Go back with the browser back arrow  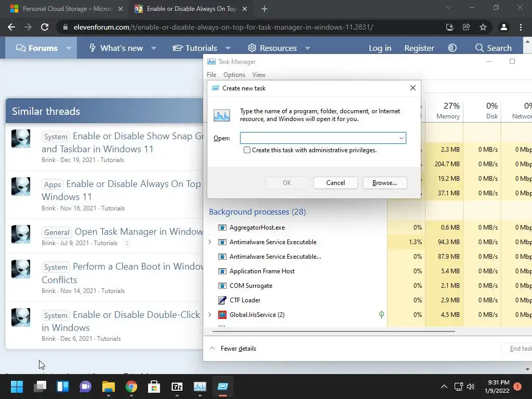[11, 27]
